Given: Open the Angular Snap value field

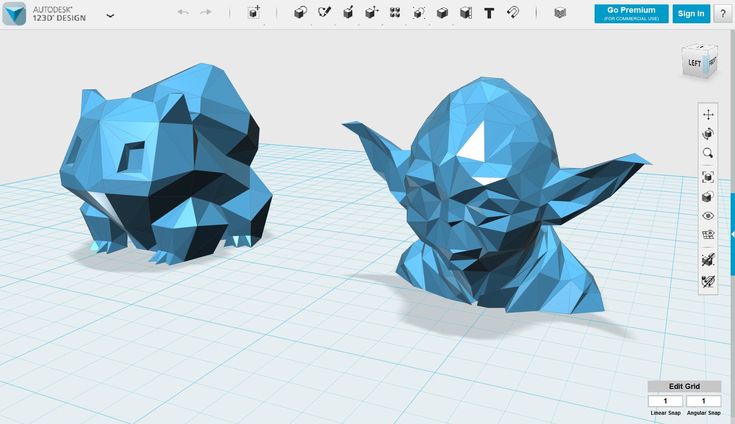Looking at the screenshot, I should 703,401.
